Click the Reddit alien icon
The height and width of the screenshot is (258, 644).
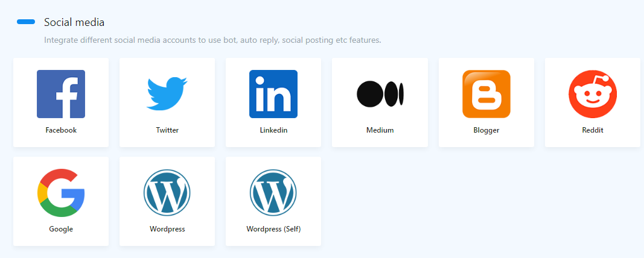click(x=592, y=94)
